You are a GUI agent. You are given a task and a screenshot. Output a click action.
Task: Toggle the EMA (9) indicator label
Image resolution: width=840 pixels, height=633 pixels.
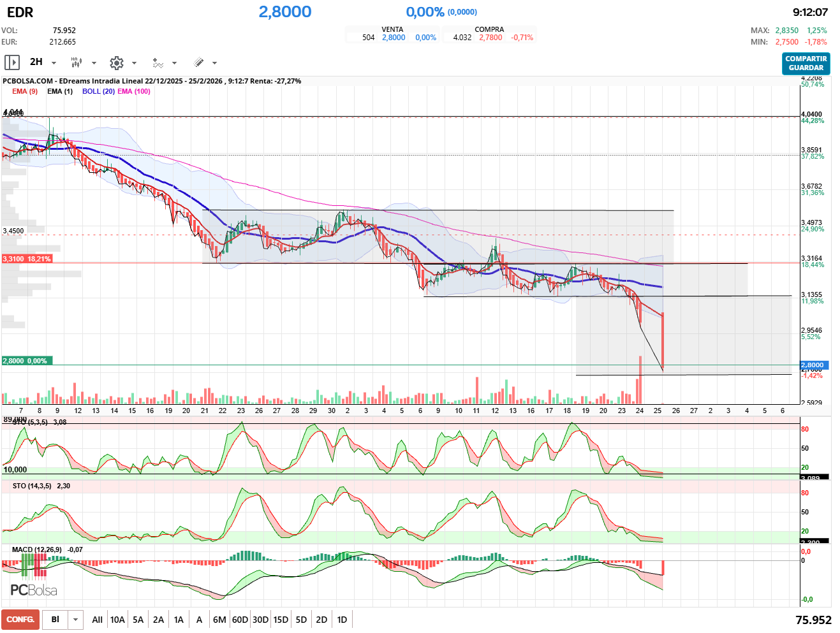pyautogui.click(x=25, y=91)
